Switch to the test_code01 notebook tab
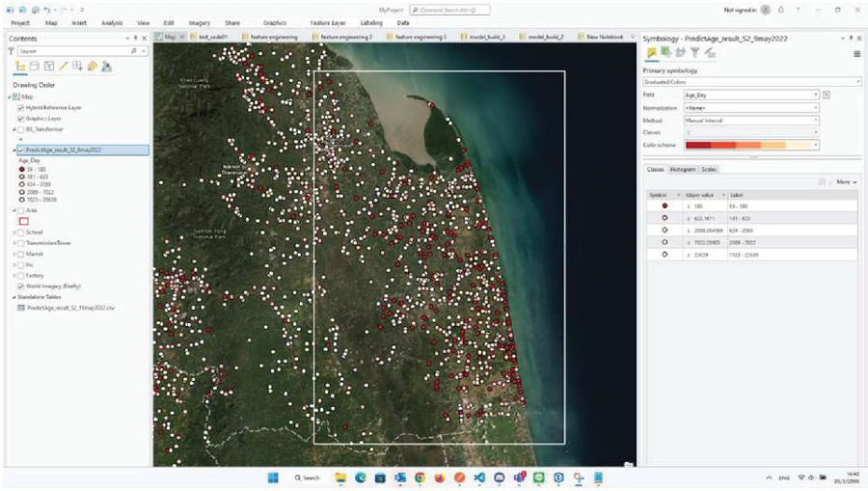The width and height of the screenshot is (868, 491). (213, 37)
